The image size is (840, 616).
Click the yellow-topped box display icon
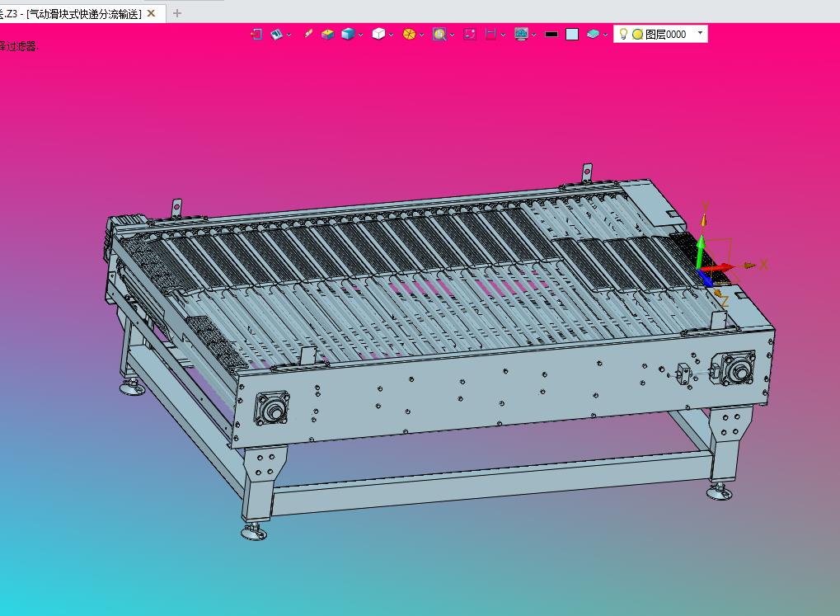point(328,35)
